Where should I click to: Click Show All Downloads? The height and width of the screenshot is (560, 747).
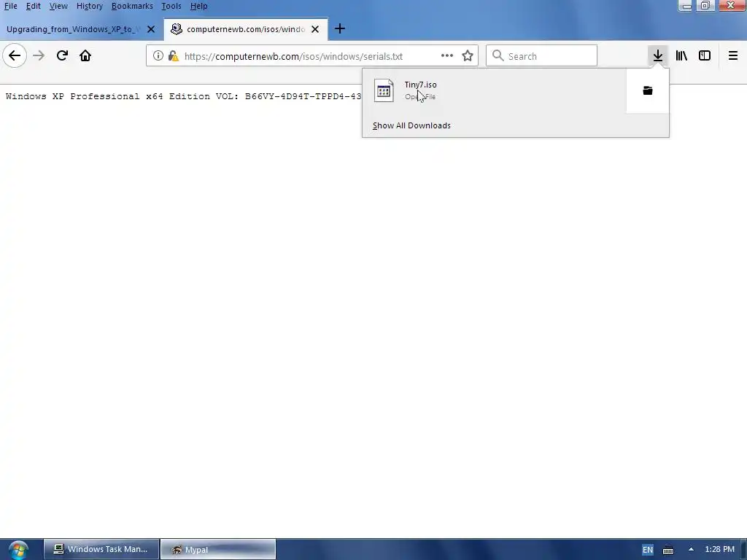click(x=411, y=125)
